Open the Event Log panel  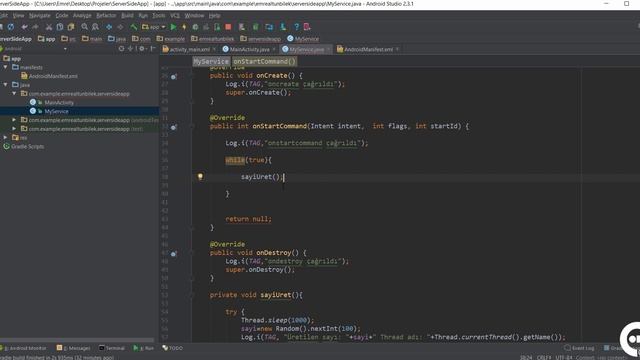click(579, 348)
